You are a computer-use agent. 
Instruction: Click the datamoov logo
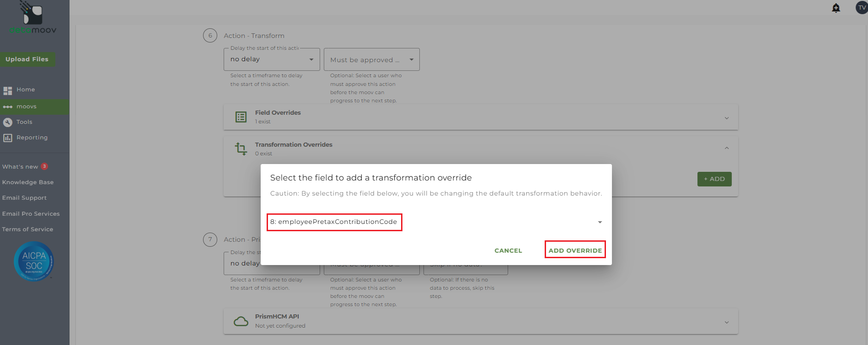[33, 18]
